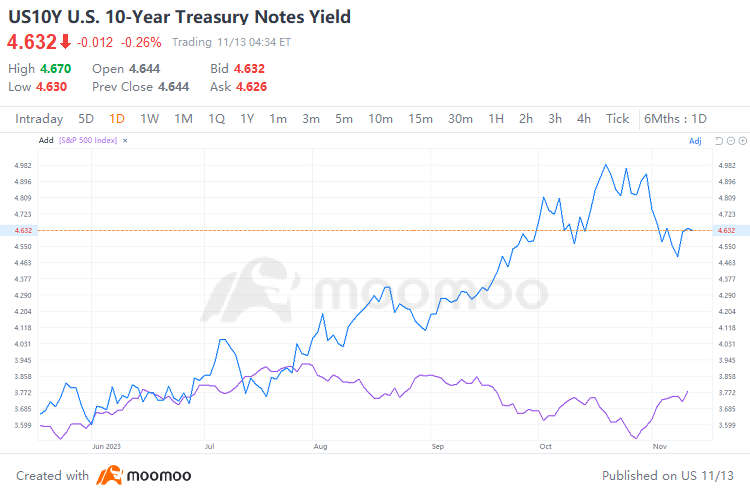Click Add to compare another symbol
750x496 pixels.
point(45,141)
